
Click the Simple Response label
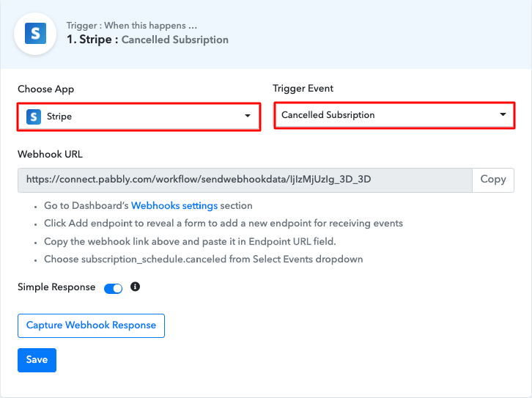[x=56, y=287]
